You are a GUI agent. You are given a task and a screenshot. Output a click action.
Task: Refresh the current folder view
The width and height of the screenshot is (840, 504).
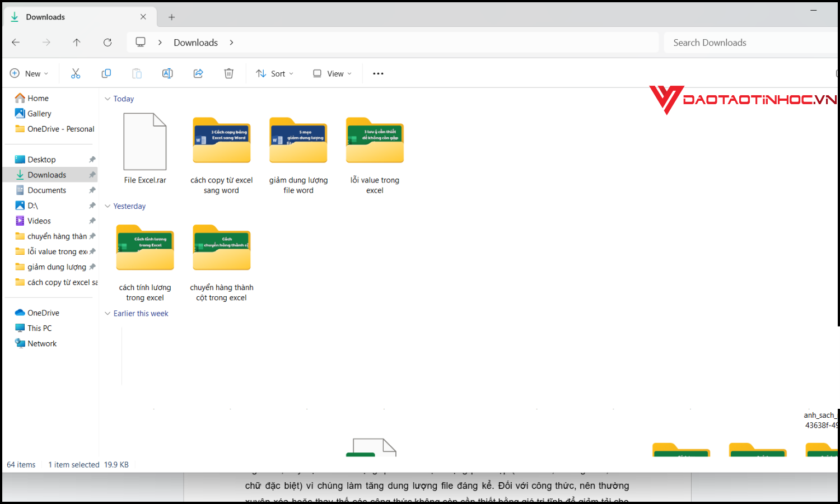(x=108, y=43)
